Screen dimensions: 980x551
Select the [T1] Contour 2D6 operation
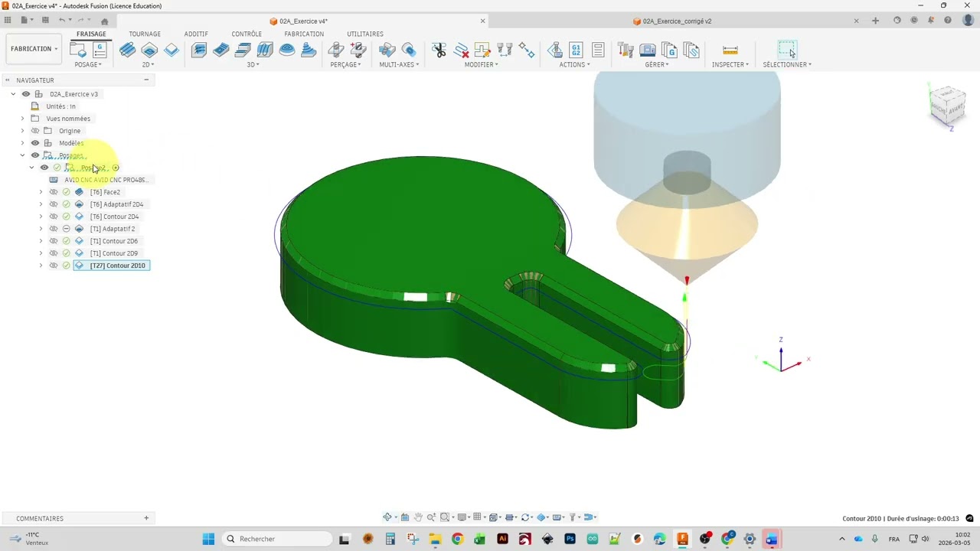click(x=114, y=241)
